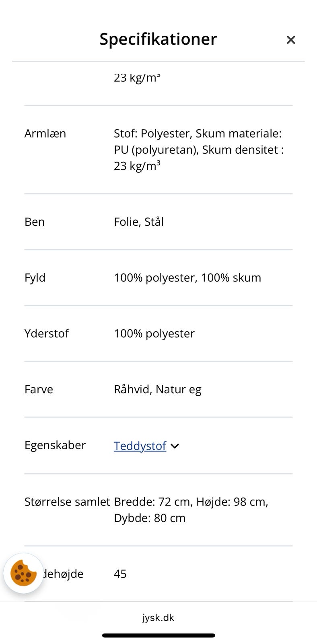Screen dimensions: 317x644
Task: Click the Fyld row label
Action: (35, 278)
